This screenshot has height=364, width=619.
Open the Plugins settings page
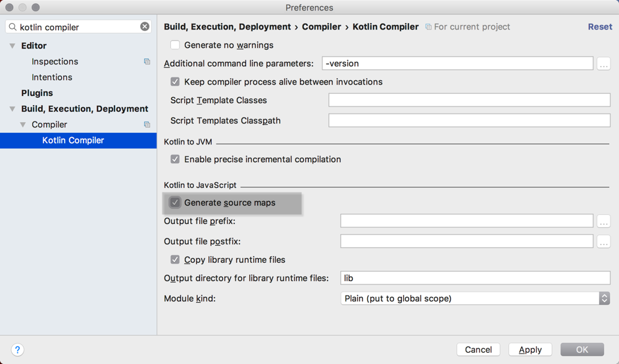37,93
